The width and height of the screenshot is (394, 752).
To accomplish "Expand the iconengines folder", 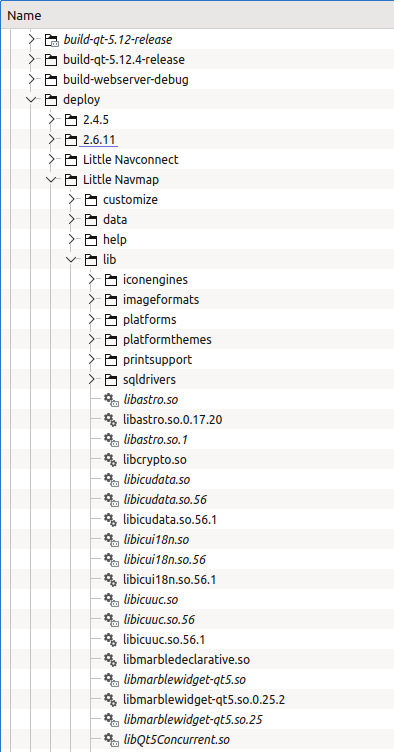I will (x=92, y=280).
